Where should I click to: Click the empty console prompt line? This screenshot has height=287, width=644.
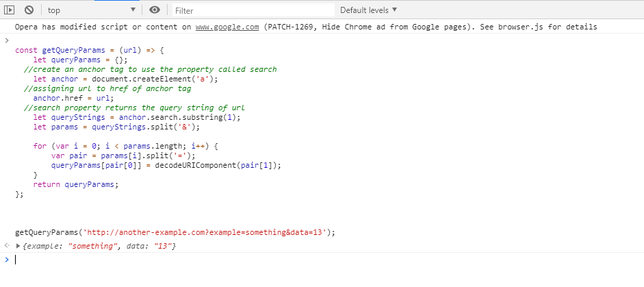(274, 260)
